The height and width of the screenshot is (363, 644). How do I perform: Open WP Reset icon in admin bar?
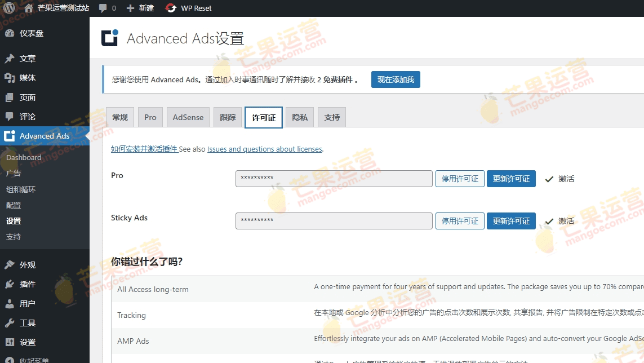[171, 8]
